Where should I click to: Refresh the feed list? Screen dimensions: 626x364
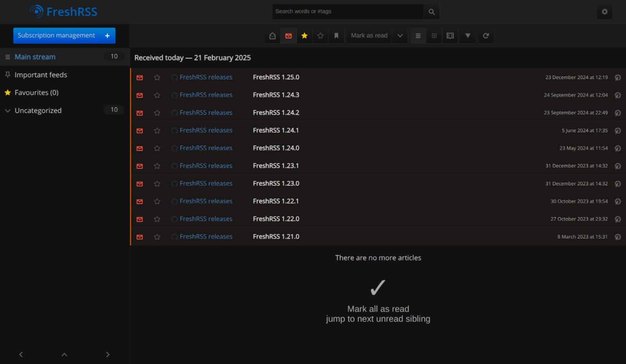click(486, 36)
